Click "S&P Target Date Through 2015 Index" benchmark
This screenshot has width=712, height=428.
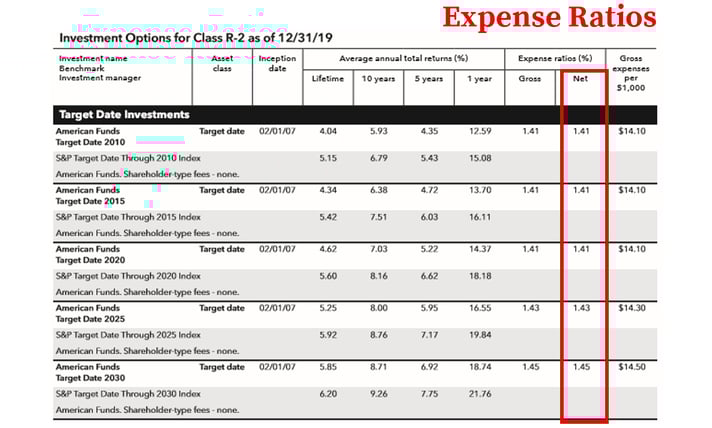(128, 217)
